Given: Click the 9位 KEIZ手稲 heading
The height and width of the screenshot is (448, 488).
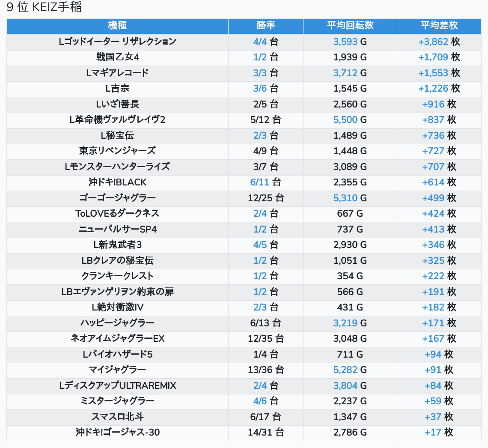Looking at the screenshot, I should point(44,7).
